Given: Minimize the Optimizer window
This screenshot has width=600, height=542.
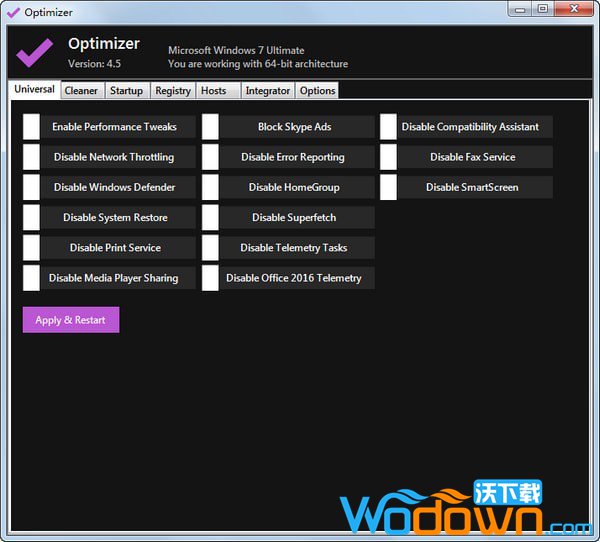Looking at the screenshot, I should coord(520,9).
